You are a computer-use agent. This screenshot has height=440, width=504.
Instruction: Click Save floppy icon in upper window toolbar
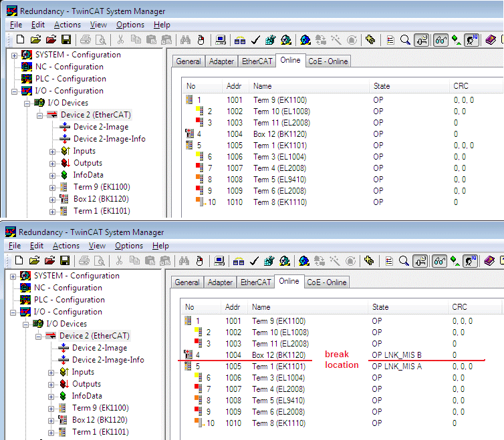[66, 40]
